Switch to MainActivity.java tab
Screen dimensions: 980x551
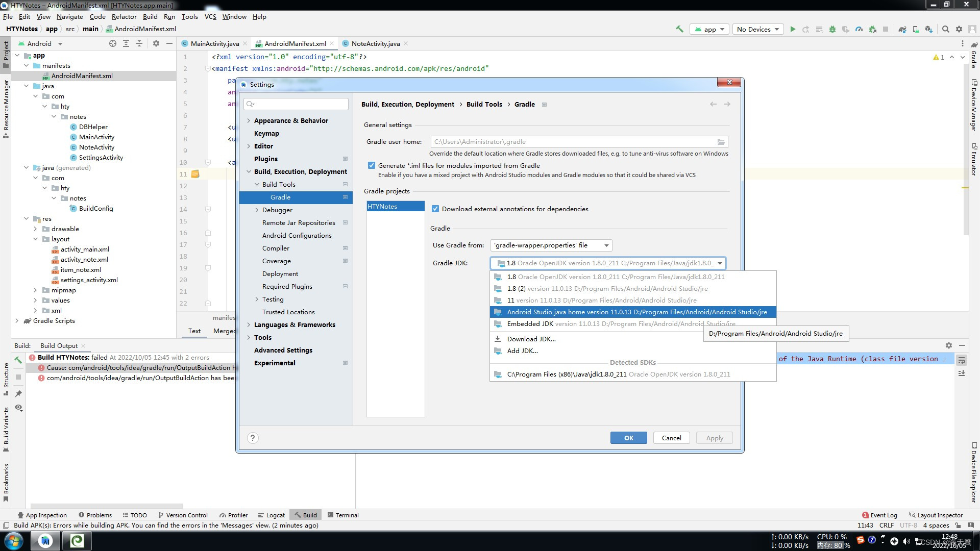tap(214, 43)
